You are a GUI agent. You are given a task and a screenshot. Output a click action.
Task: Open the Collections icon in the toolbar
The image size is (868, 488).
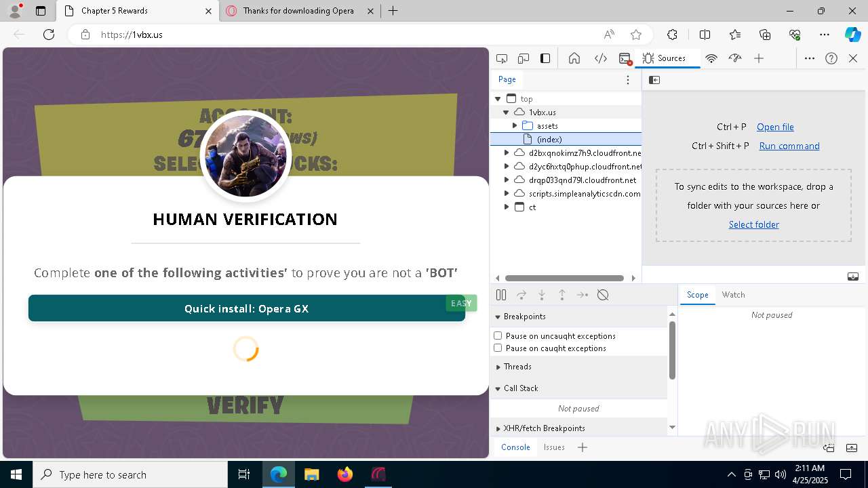tap(765, 35)
